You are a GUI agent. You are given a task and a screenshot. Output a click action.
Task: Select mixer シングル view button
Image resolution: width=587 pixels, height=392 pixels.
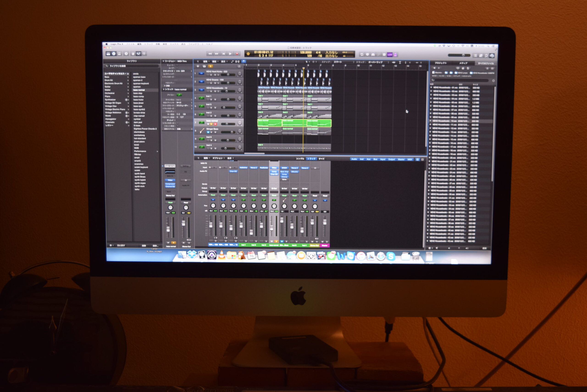point(300,159)
